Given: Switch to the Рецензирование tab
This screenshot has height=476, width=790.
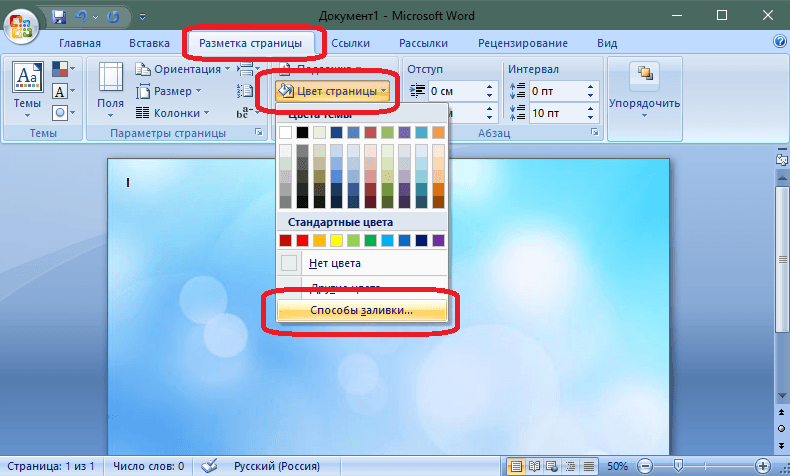Looking at the screenshot, I should tap(522, 43).
